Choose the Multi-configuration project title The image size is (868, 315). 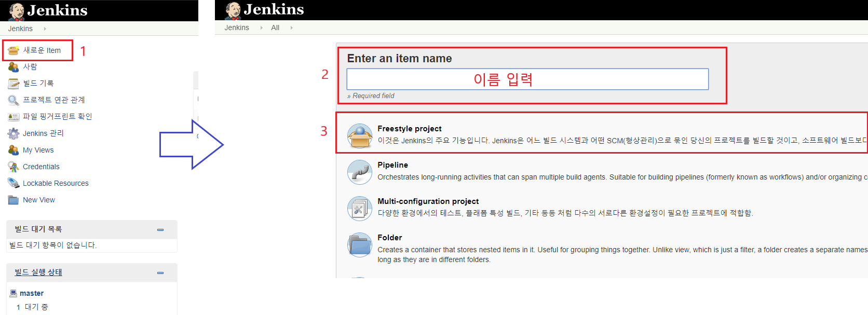pos(428,201)
